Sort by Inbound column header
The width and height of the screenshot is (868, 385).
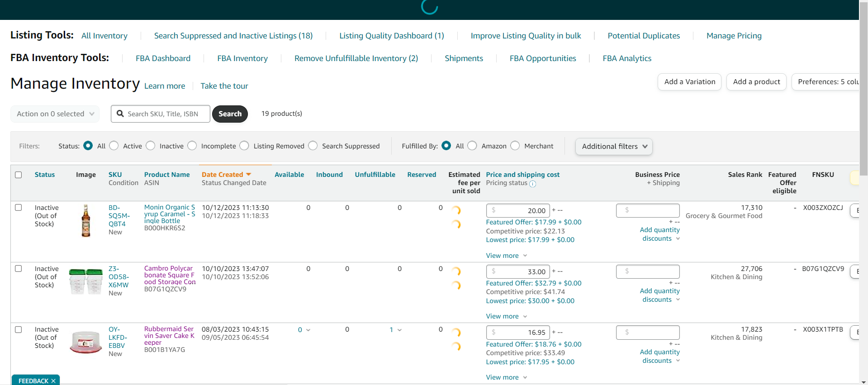click(329, 175)
